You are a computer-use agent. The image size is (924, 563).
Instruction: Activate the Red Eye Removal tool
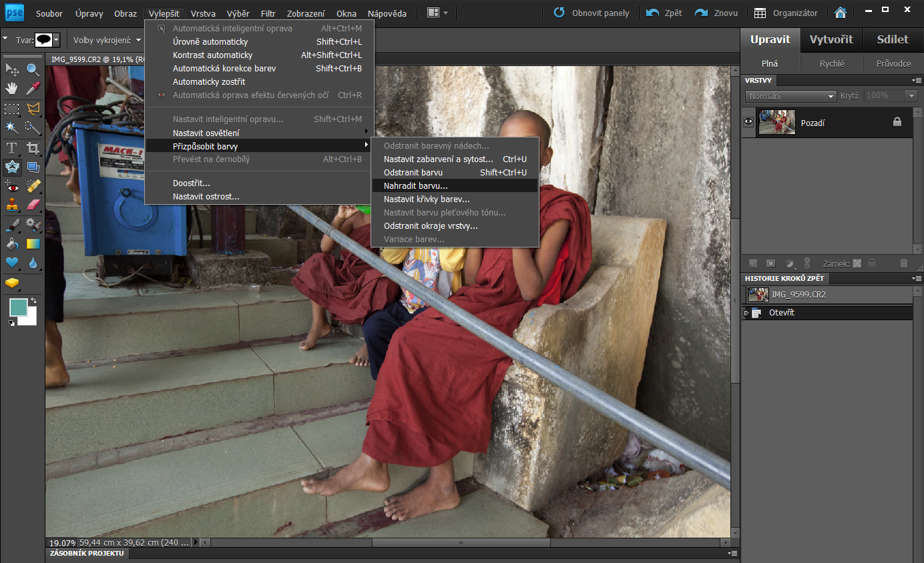(12, 186)
